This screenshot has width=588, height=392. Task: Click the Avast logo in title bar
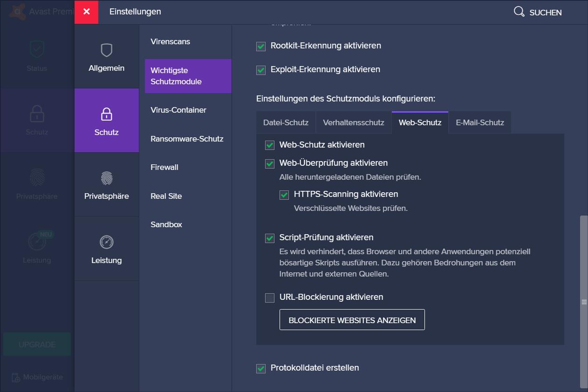click(19, 12)
